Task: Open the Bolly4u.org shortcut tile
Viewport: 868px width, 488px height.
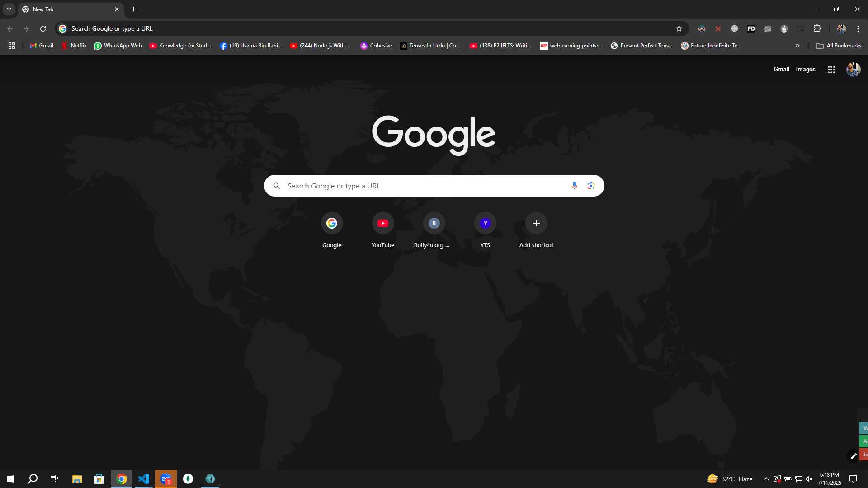Action: point(434,231)
